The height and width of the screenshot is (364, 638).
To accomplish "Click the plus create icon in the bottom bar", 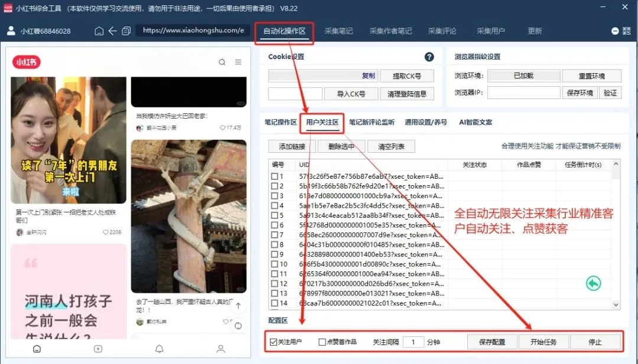I will [x=97, y=349].
